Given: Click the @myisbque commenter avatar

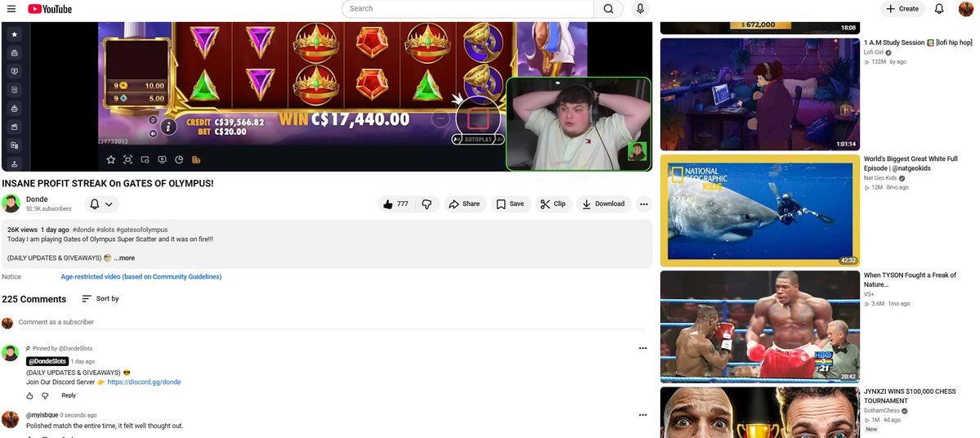Looking at the screenshot, I should [11, 419].
